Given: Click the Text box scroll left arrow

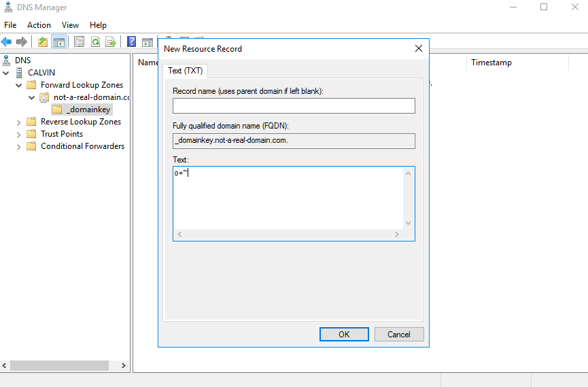Looking at the screenshot, I should coord(179,234).
